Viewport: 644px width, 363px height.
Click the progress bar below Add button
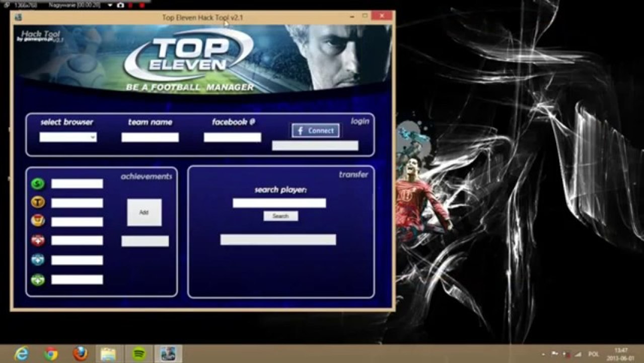pyautogui.click(x=145, y=241)
